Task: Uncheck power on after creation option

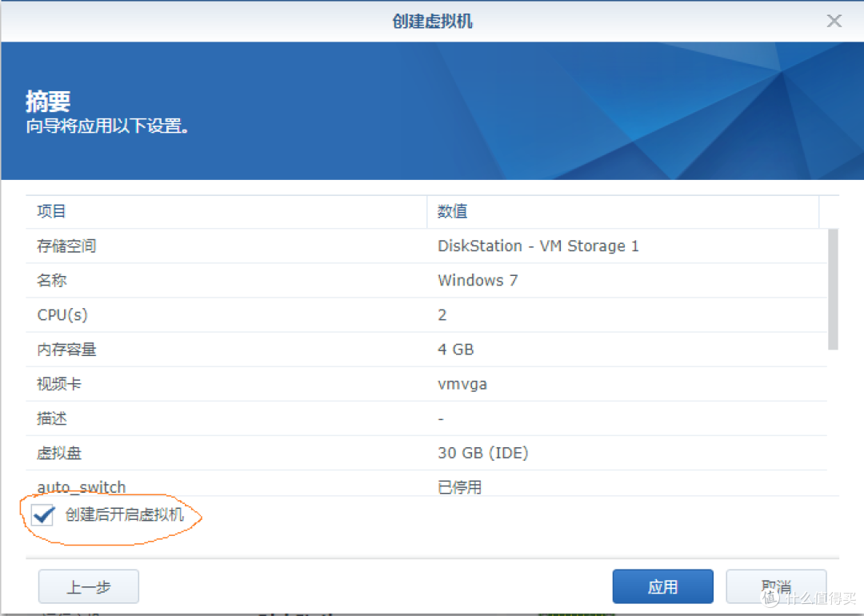Action: pos(43,515)
